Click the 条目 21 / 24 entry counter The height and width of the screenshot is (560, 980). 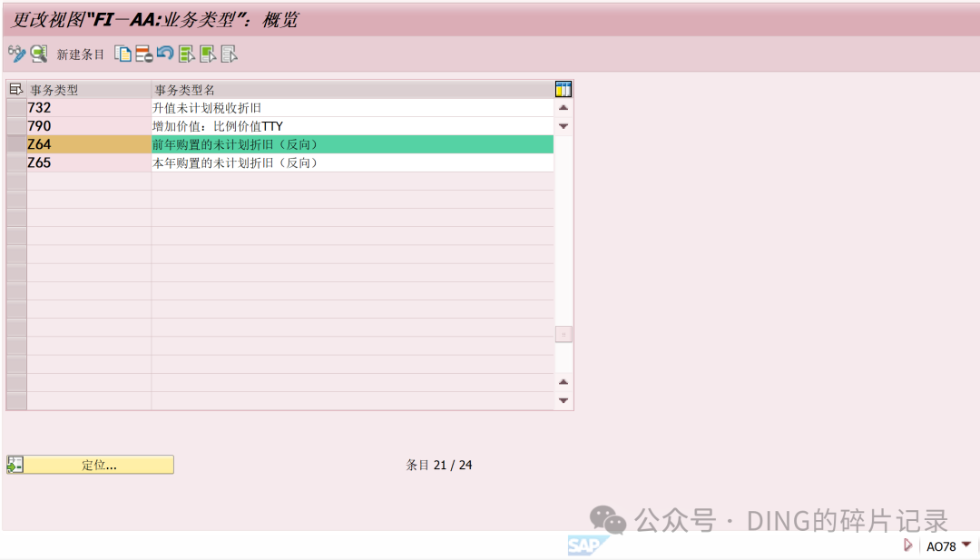pos(439,465)
